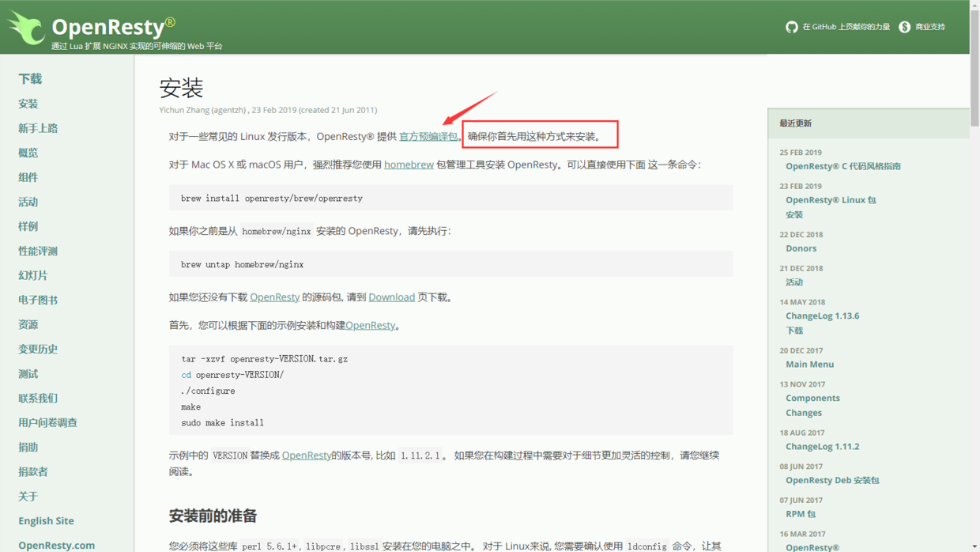This screenshot has height=552, width=980.
Task: Open the 下载 sidebar menu item
Action: tap(30, 78)
